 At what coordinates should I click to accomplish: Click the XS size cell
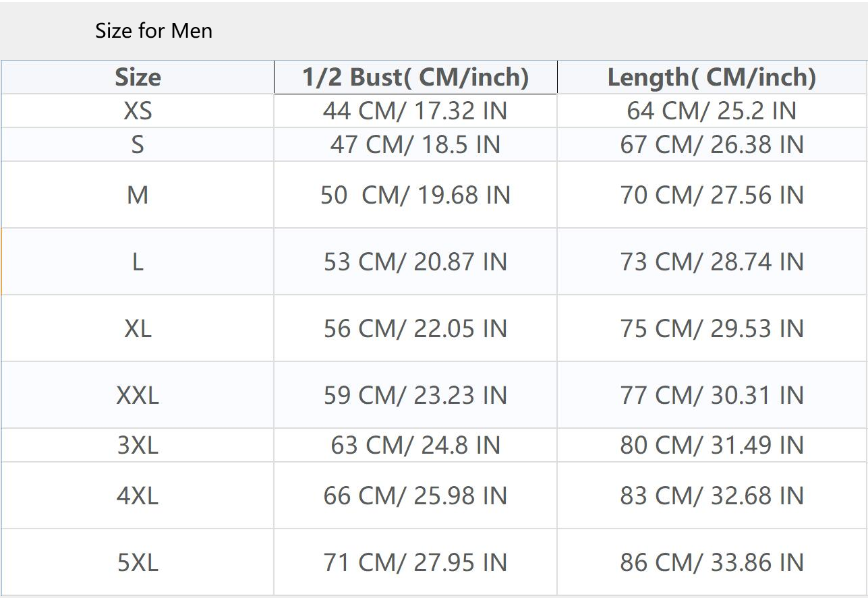tap(138, 111)
